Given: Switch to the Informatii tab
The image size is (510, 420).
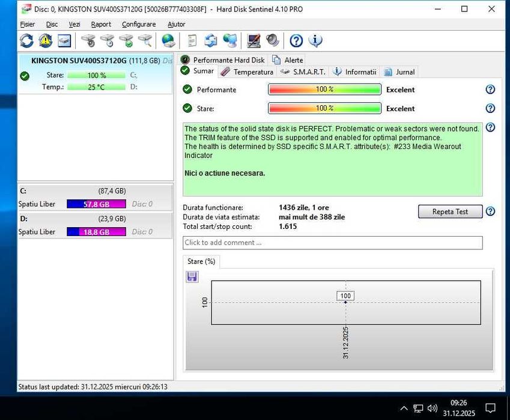Looking at the screenshot, I should coord(354,72).
